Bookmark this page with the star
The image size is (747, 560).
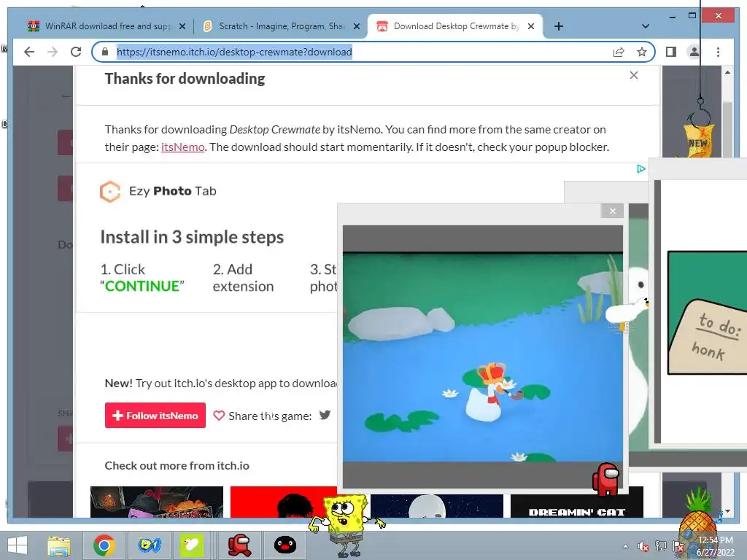click(642, 52)
